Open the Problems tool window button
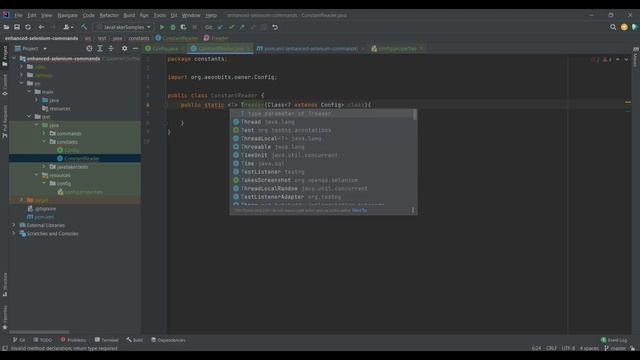The image size is (640, 360). click(x=73, y=340)
